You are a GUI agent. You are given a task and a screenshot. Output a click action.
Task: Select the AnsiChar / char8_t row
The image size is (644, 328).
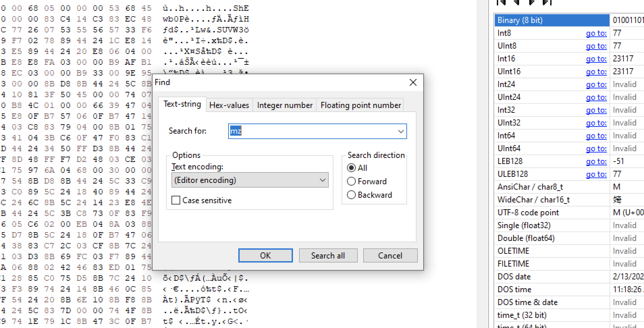(x=569, y=187)
